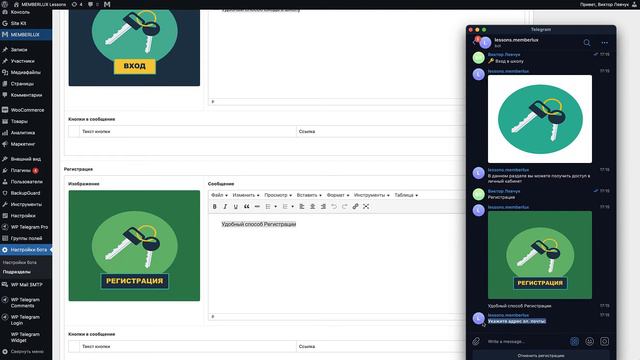Click the undo icon in editor toolbar
This screenshot has width=640, height=360.
[334, 207]
